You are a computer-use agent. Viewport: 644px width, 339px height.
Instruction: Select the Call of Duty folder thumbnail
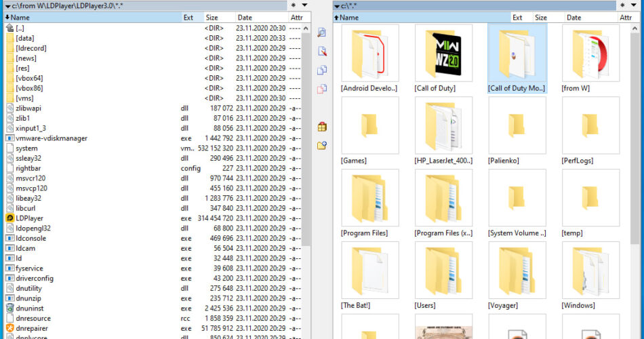[443, 53]
